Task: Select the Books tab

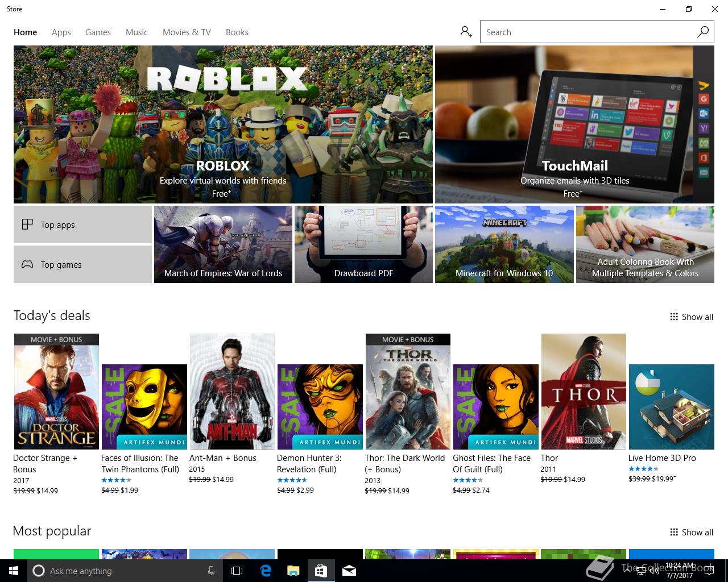Action: click(x=237, y=32)
